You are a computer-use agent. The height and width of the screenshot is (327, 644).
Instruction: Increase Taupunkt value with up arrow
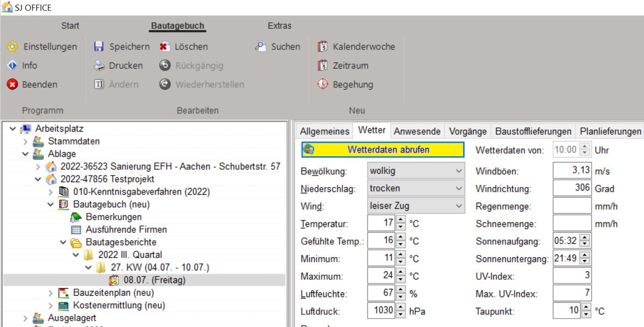587,307
